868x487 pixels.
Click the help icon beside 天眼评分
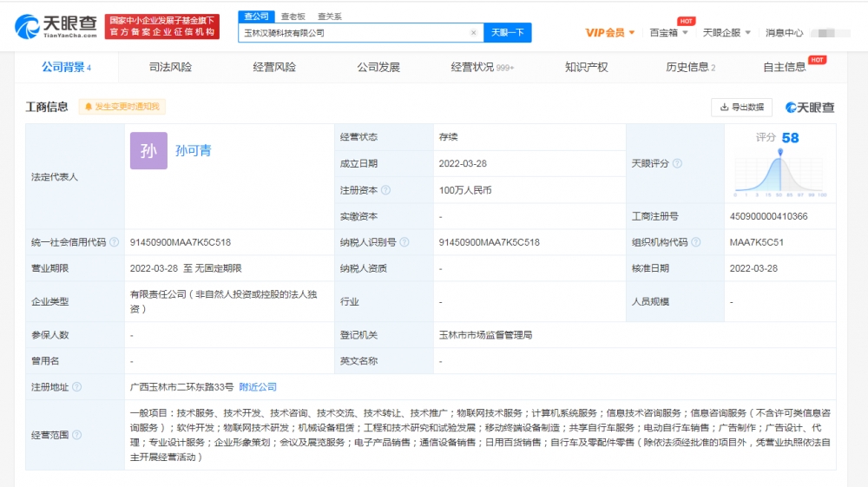(x=677, y=163)
